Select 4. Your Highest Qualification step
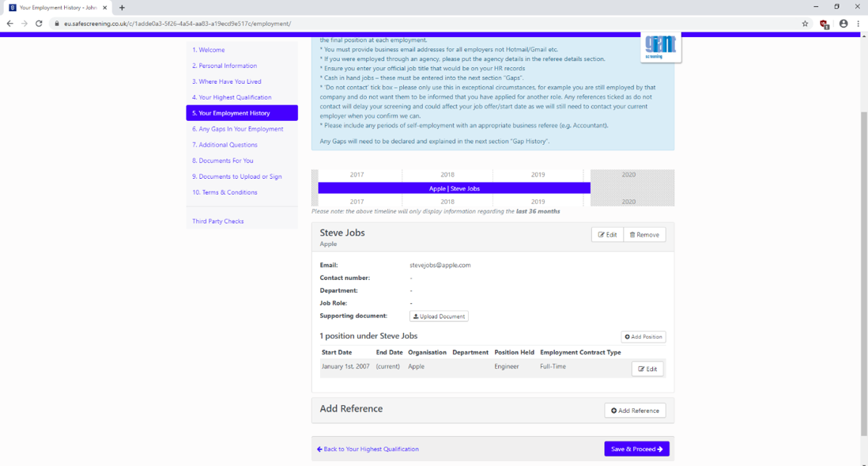This screenshot has width=868, height=466. [x=232, y=97]
